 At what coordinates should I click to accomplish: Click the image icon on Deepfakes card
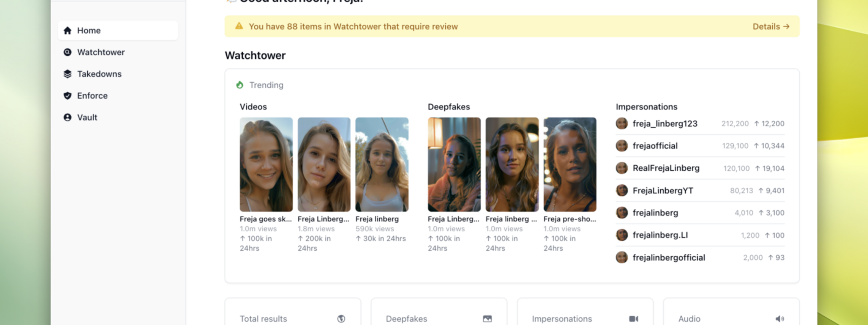(487, 319)
